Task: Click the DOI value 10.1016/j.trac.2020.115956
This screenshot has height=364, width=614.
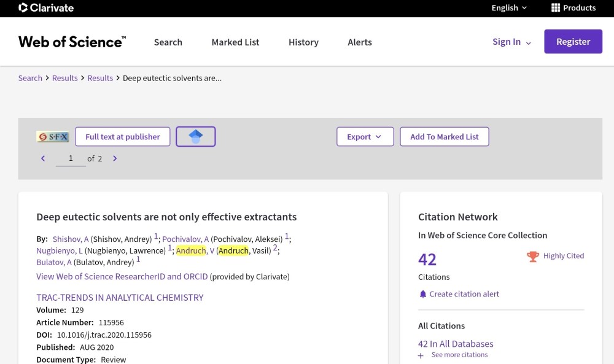Action: (x=104, y=335)
